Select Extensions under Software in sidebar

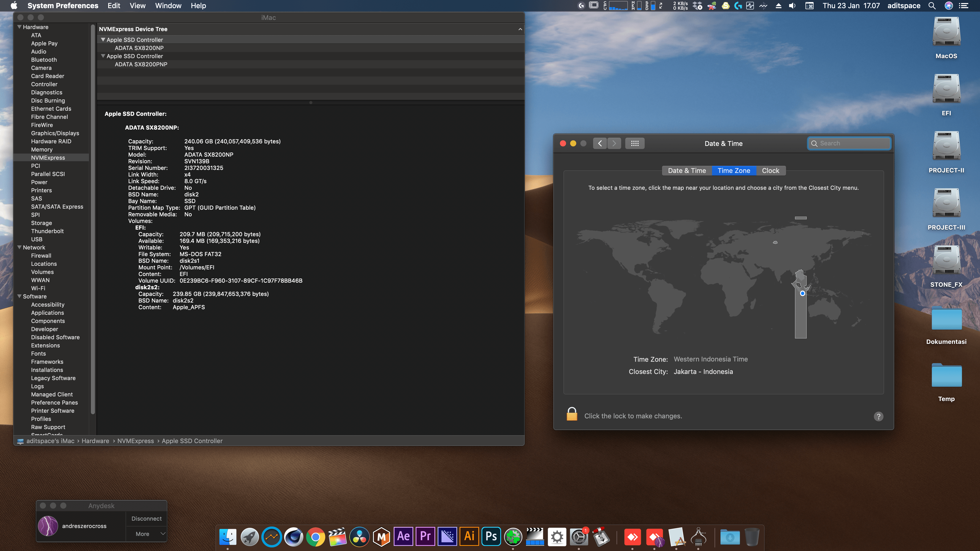point(45,345)
